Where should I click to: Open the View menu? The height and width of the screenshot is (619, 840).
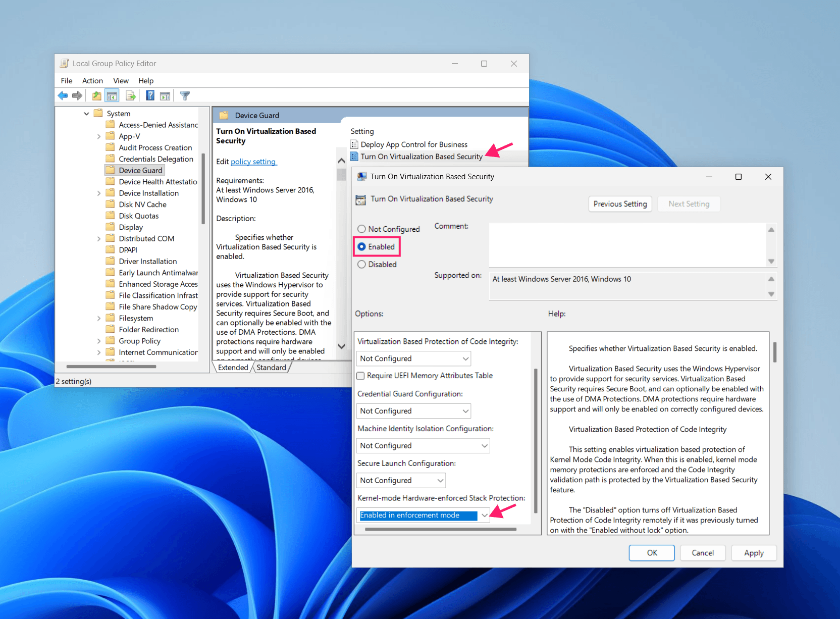tap(121, 81)
